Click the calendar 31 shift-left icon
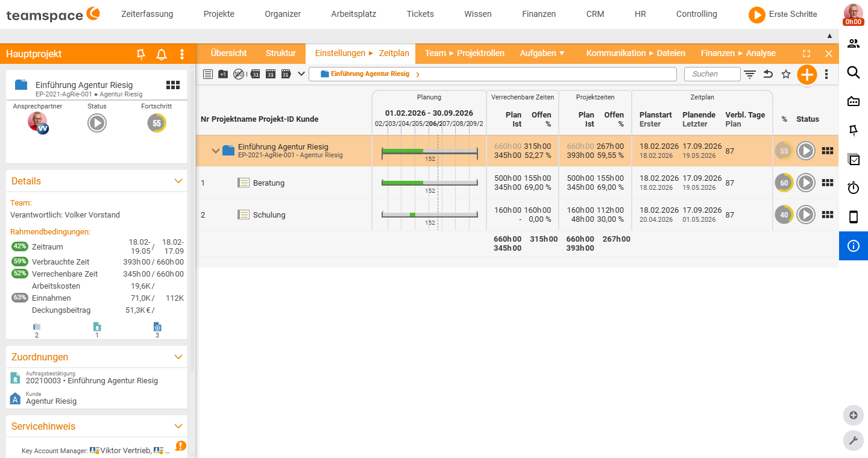Viewport: 868px width, 458px height. click(255, 74)
